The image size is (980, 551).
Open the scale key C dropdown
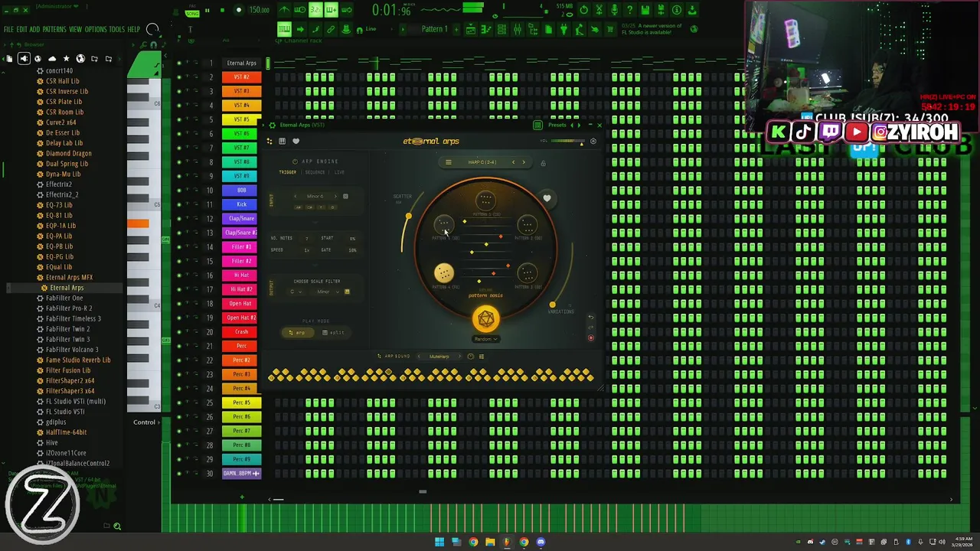coord(295,292)
